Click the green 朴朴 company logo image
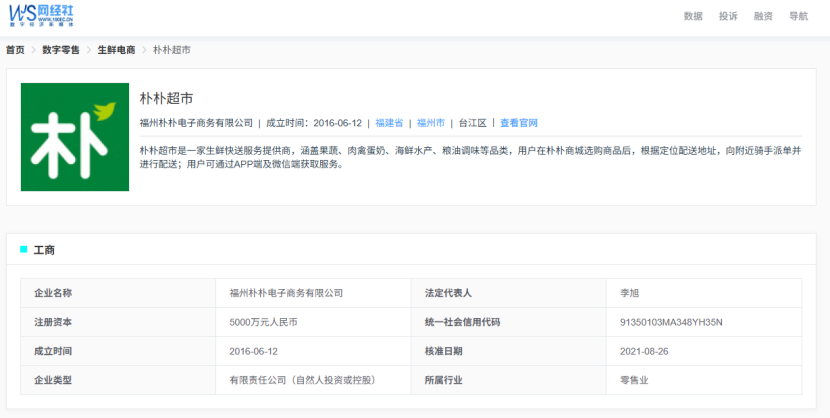This screenshot has width=830, height=418. click(x=75, y=137)
